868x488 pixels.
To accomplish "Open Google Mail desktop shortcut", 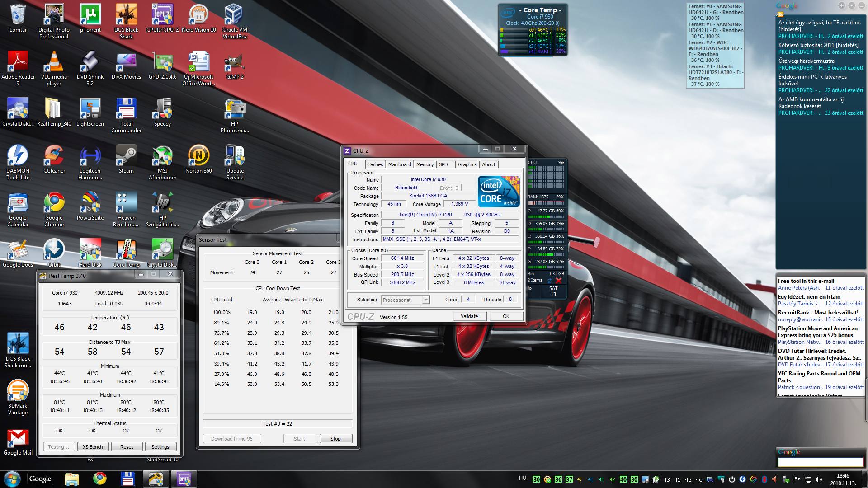I will (18, 441).
